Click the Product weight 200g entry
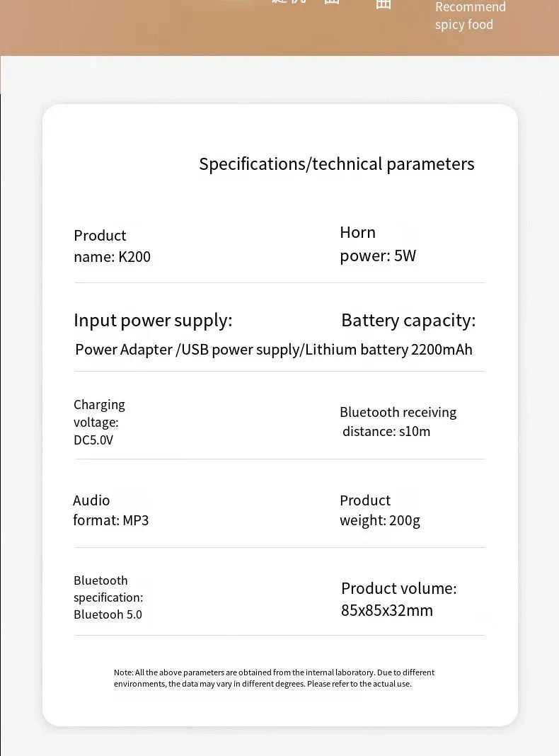This screenshot has width=559, height=756. 380,510
